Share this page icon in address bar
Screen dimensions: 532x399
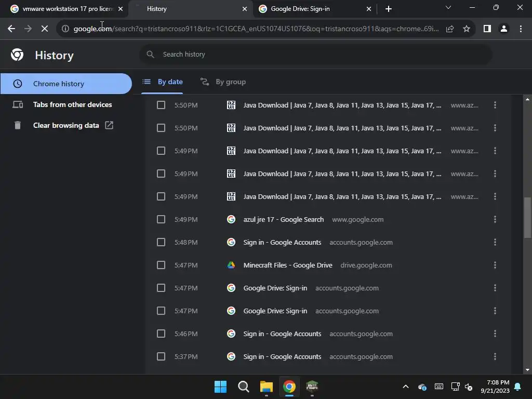point(450,29)
